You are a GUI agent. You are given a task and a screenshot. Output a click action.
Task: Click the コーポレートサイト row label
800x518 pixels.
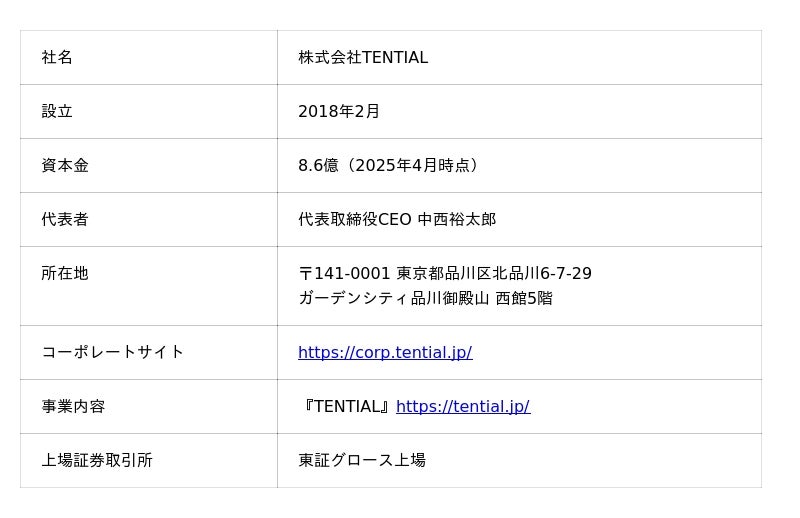tap(113, 352)
